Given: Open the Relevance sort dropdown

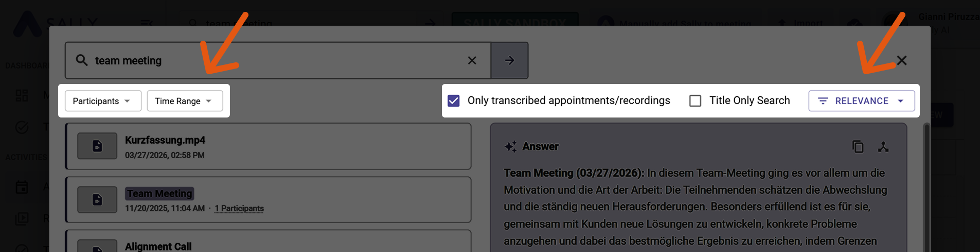Looking at the screenshot, I should coord(861,101).
